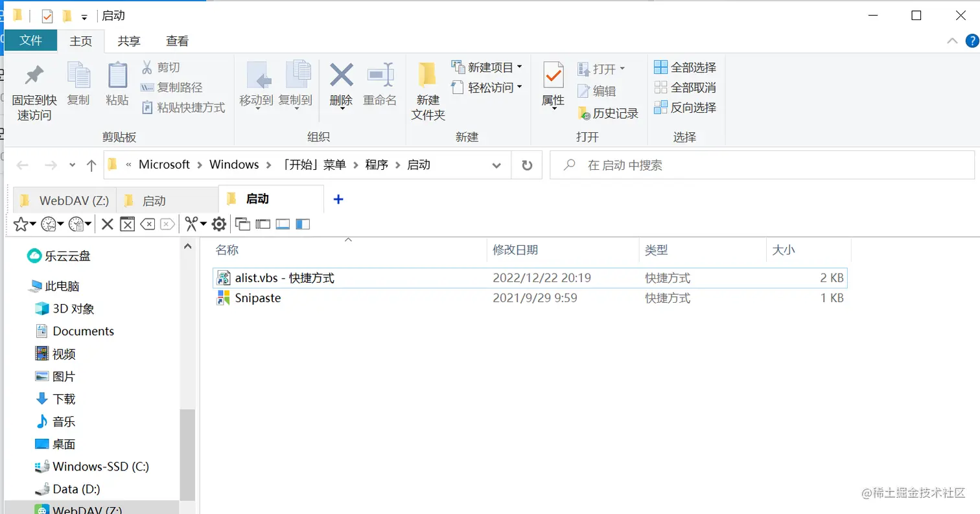Screen dimensions: 980x514
Task: Click the close-window X icon on toolbar
Action: click(128, 224)
